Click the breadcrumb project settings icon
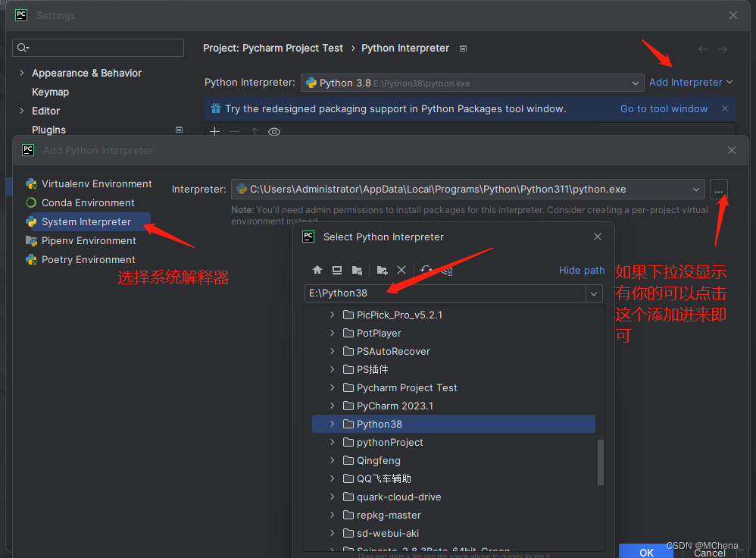Image resolution: width=756 pixels, height=558 pixels. (x=463, y=49)
